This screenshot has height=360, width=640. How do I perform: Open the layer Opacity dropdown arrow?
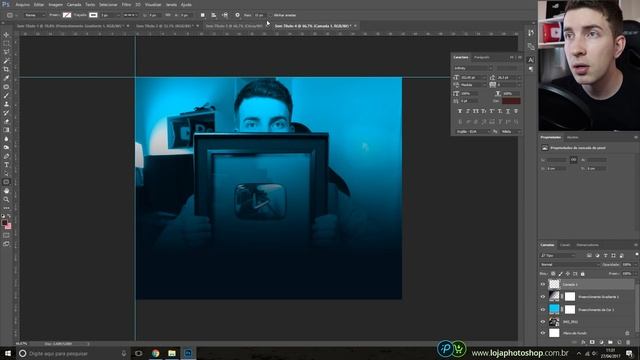tap(635, 264)
